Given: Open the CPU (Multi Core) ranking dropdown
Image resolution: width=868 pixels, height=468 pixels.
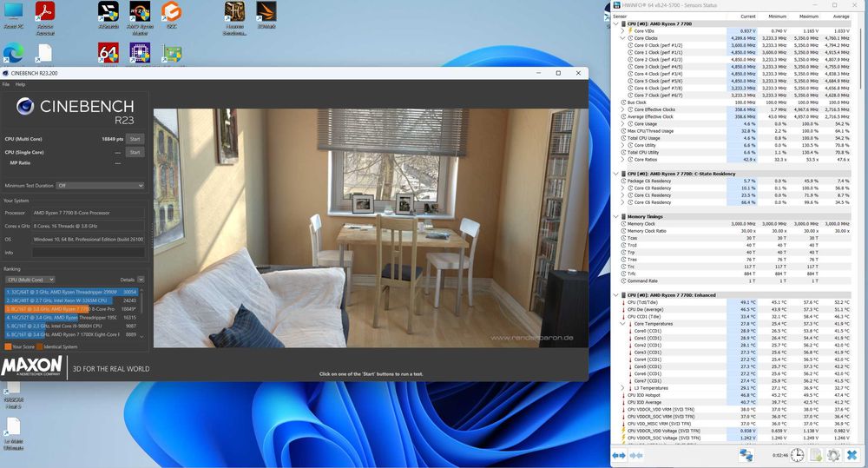Looking at the screenshot, I should [30, 280].
